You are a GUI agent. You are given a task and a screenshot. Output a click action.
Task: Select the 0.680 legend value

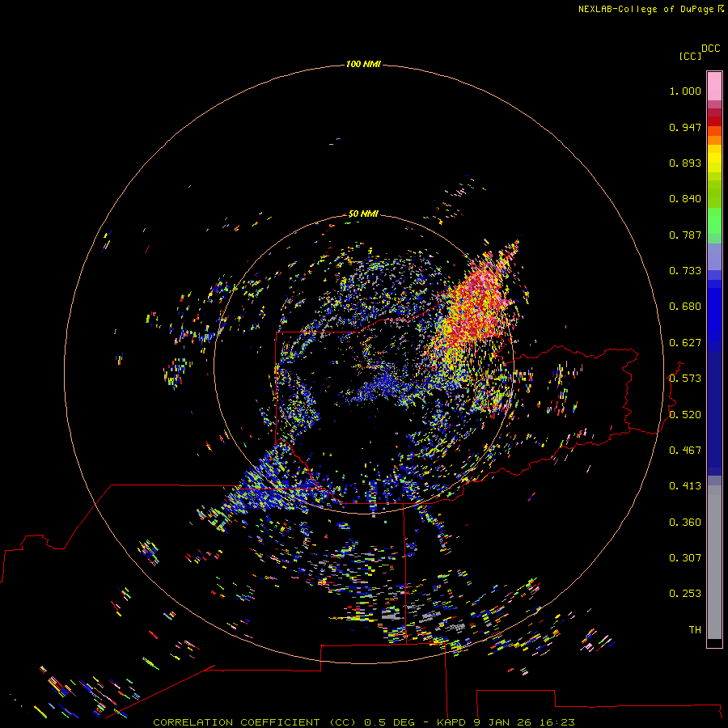click(x=685, y=307)
